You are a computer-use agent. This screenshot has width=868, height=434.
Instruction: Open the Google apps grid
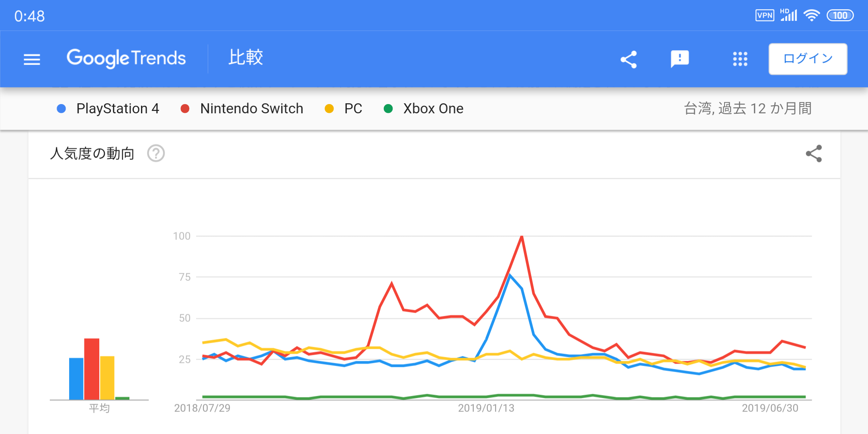(x=740, y=59)
